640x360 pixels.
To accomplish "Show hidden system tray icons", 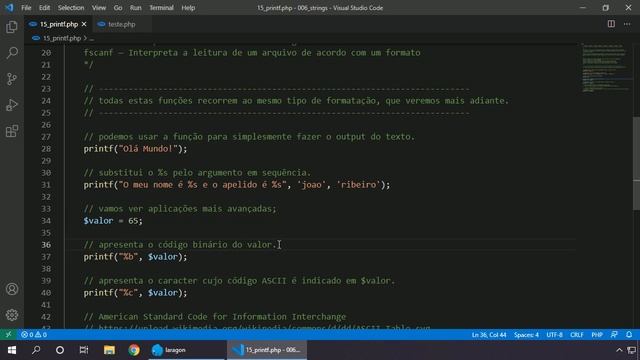I will [619, 350].
